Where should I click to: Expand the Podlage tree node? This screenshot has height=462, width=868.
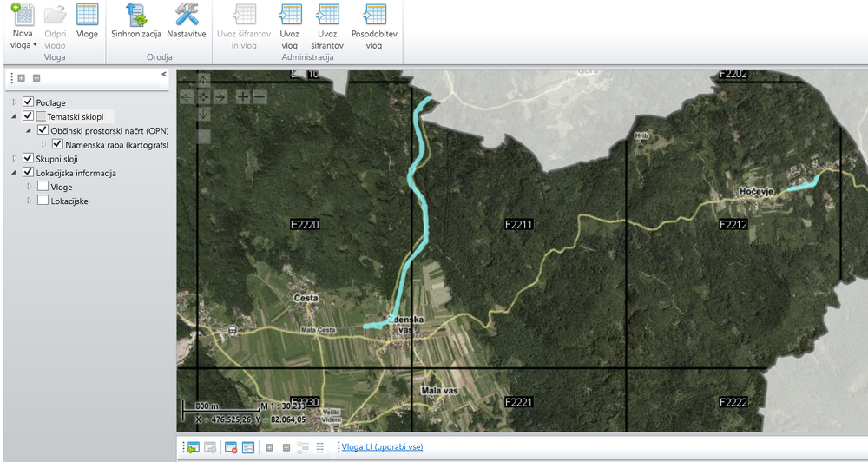coord(14,102)
